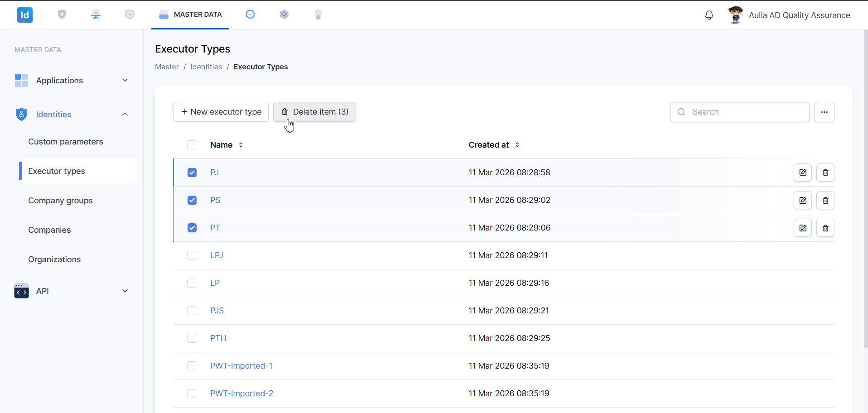Select the MASTER DATA top tab
Screen dimensions: 868x413
pyautogui.click(x=190, y=14)
